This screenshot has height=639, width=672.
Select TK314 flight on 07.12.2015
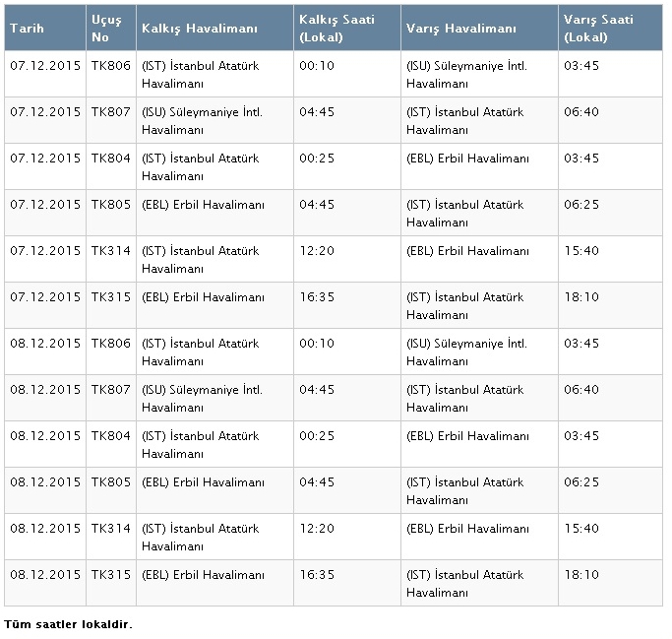tap(111, 251)
